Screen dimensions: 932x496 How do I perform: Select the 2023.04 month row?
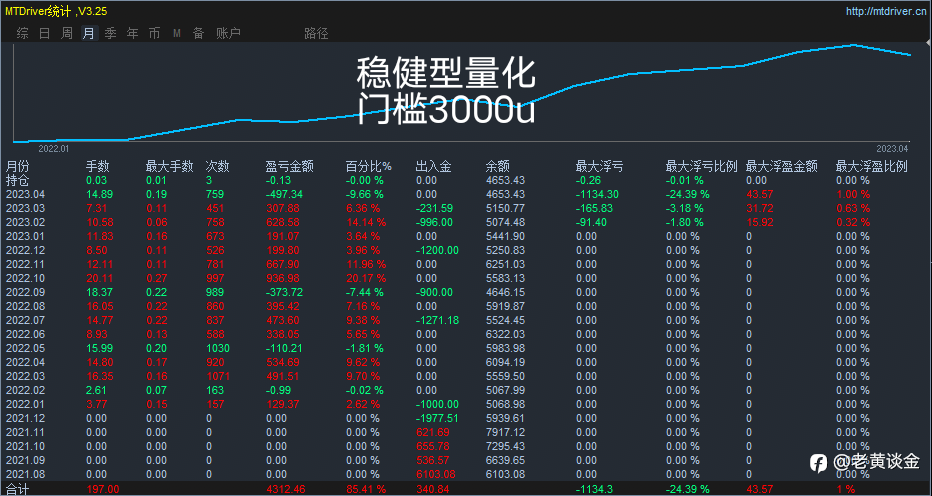tap(466, 194)
